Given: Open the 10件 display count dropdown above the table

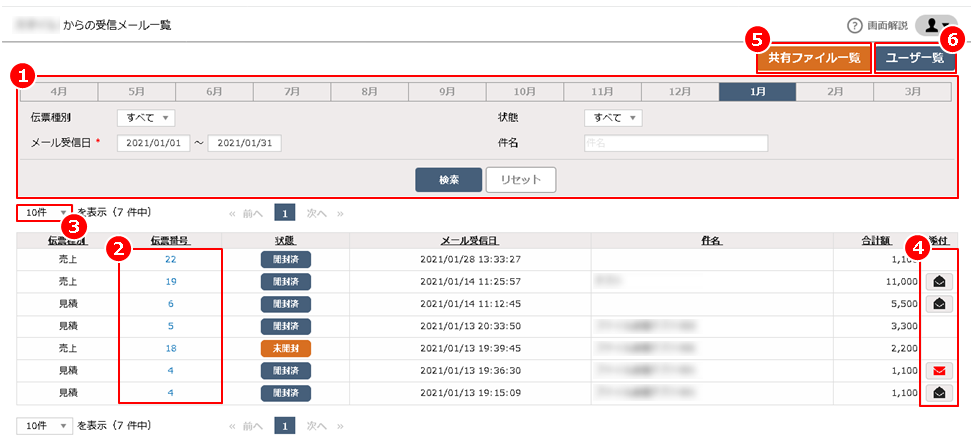Looking at the screenshot, I should 45,212.
